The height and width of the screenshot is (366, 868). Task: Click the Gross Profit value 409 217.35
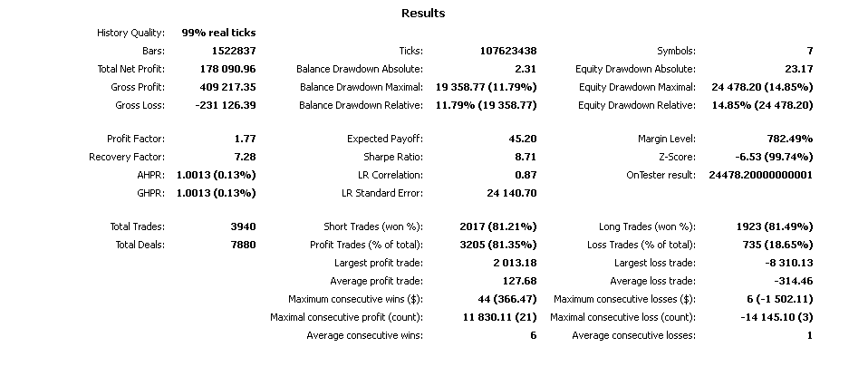click(227, 87)
